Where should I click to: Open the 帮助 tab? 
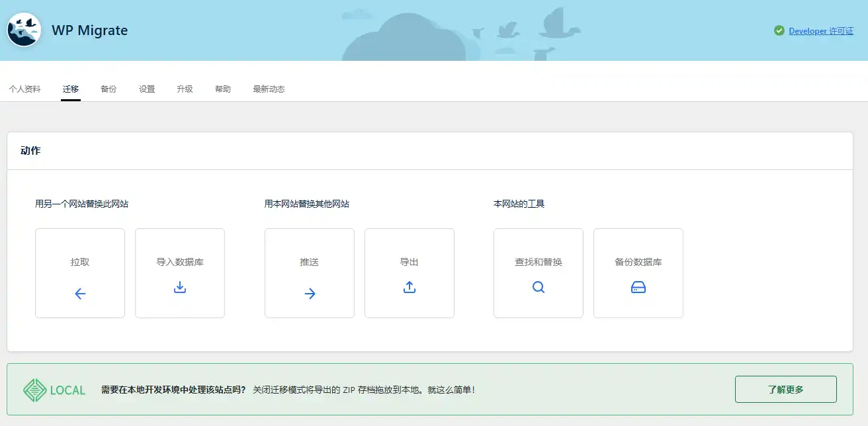coord(222,87)
